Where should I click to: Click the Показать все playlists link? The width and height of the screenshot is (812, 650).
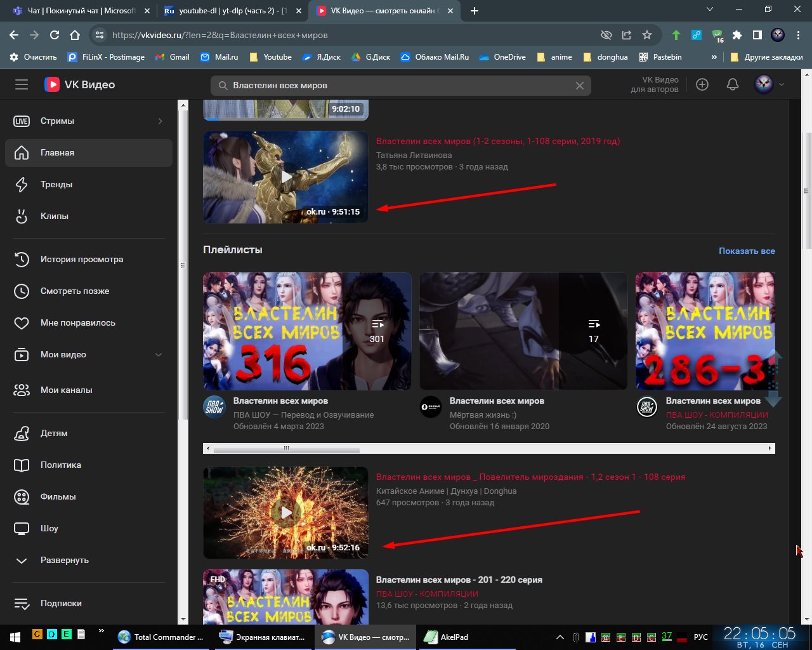[746, 251]
